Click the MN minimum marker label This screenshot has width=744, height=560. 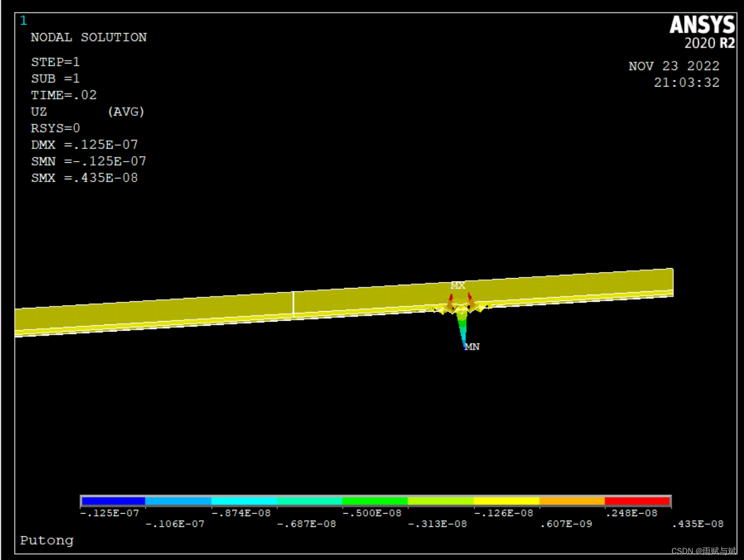472,347
